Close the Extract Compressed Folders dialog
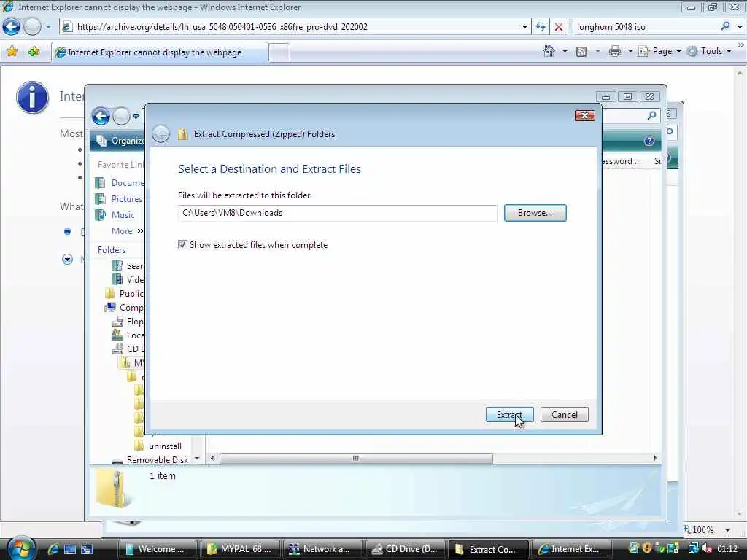This screenshot has height=560, width=747. [584, 115]
